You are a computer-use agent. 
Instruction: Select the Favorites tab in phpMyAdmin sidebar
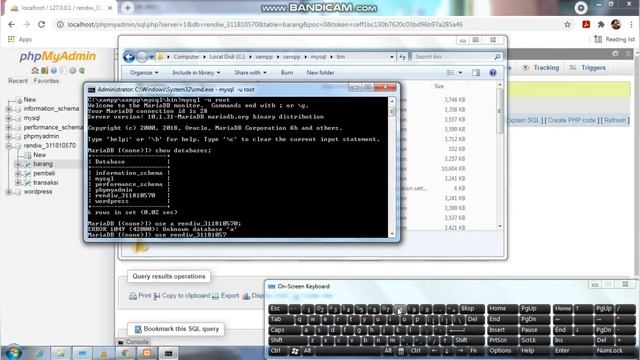46,81
